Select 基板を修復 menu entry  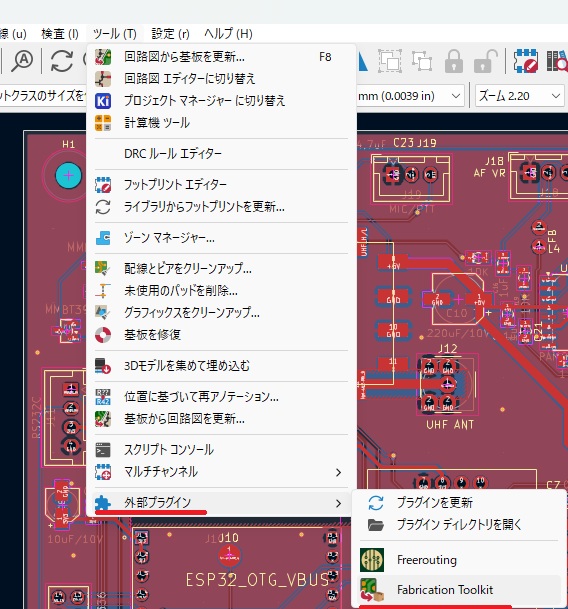(221, 335)
